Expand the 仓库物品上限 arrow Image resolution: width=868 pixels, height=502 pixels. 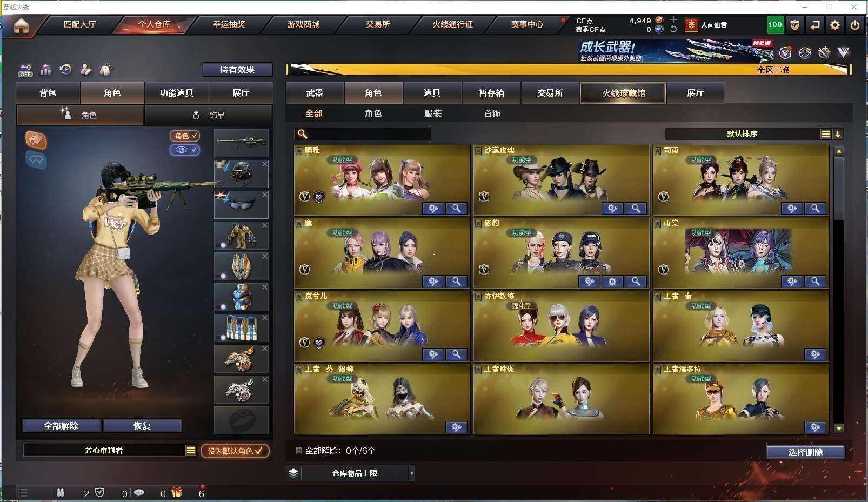coord(412,473)
